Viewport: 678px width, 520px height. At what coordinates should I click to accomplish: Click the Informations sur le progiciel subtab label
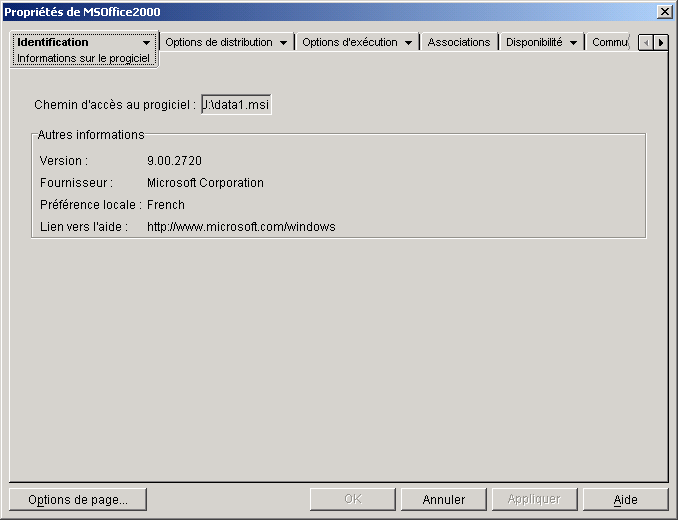(x=83, y=58)
